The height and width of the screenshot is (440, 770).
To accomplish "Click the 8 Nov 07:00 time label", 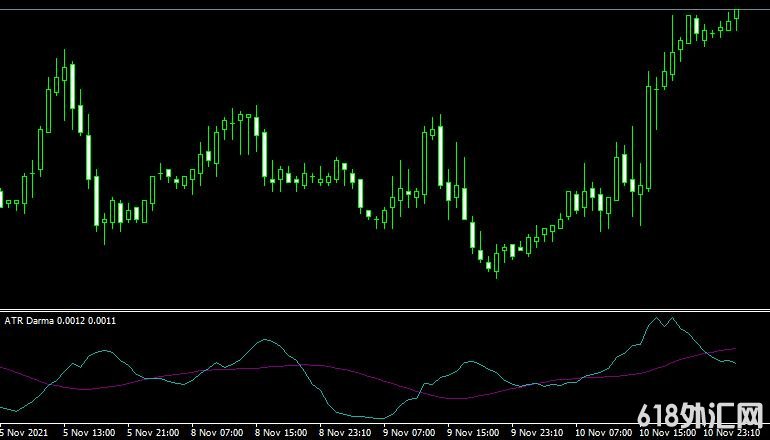I will (x=219, y=433).
